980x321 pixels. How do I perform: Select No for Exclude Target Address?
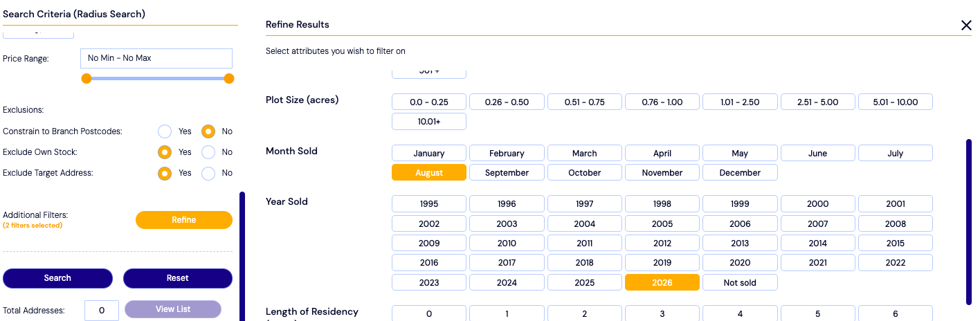click(x=208, y=173)
